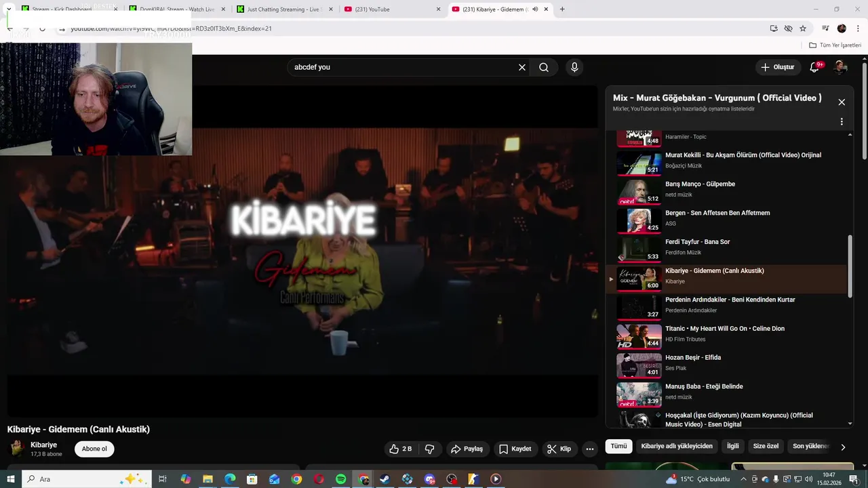Click the page vertical scrollbar
868x488 pixels.
tap(864, 112)
